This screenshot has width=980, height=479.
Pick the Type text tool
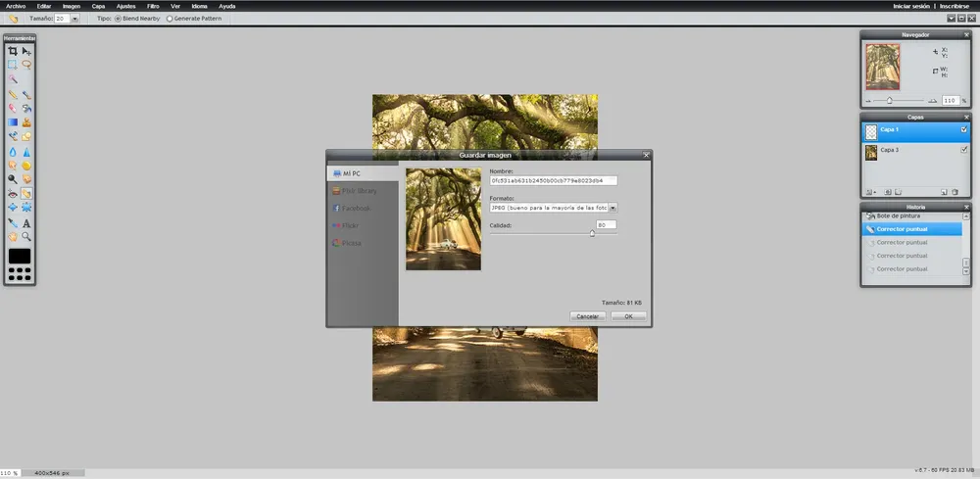pyautogui.click(x=26, y=223)
